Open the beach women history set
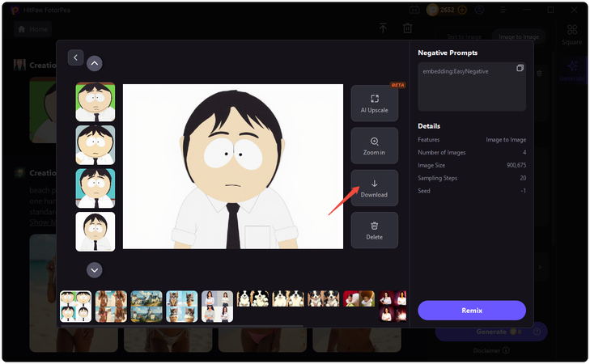The height and width of the screenshot is (364, 590). (x=111, y=307)
